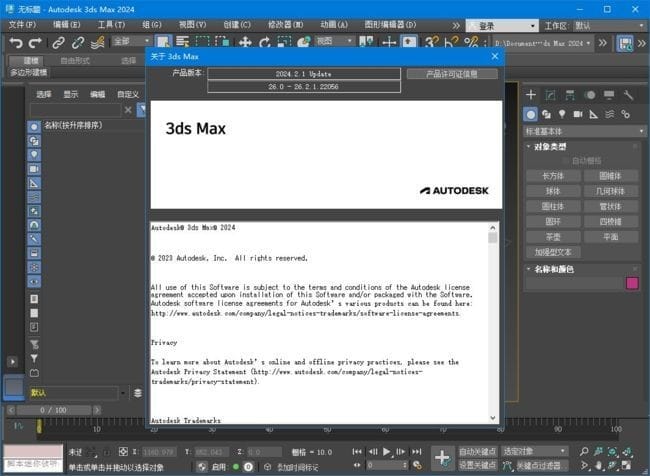Toggle Display Lights filter in Scene Explorer
650x476 pixels.
coord(34,155)
